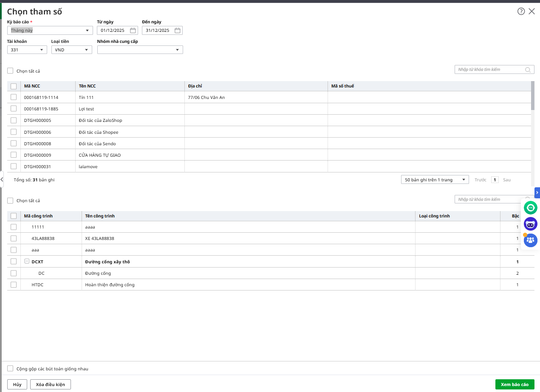
Task: Expand the Tài khoản 331 dropdown
Action: (42, 50)
